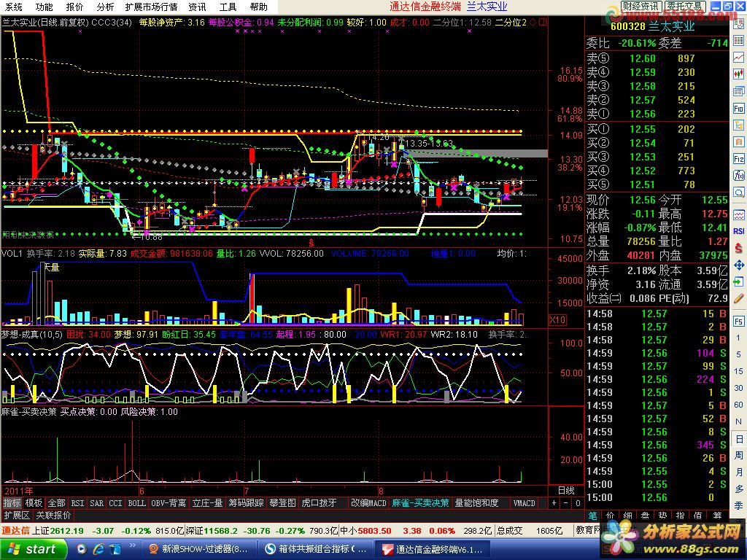
Task: Click the F12 icon in sidebar
Action: [x=739, y=159]
